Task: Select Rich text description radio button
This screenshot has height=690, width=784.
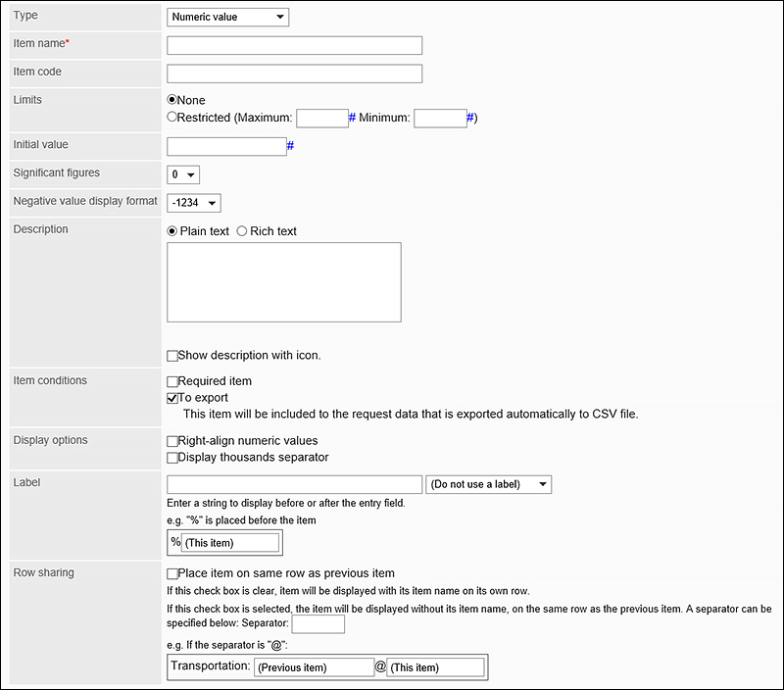Action: click(x=242, y=231)
